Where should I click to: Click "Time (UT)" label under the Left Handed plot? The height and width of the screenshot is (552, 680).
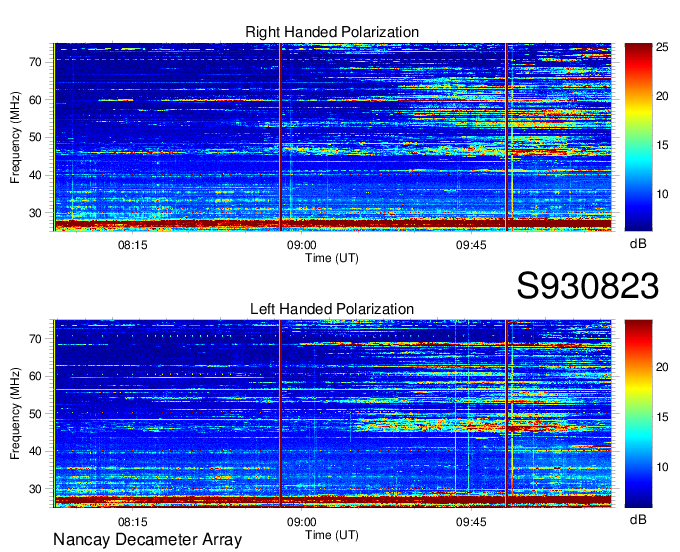[332, 535]
